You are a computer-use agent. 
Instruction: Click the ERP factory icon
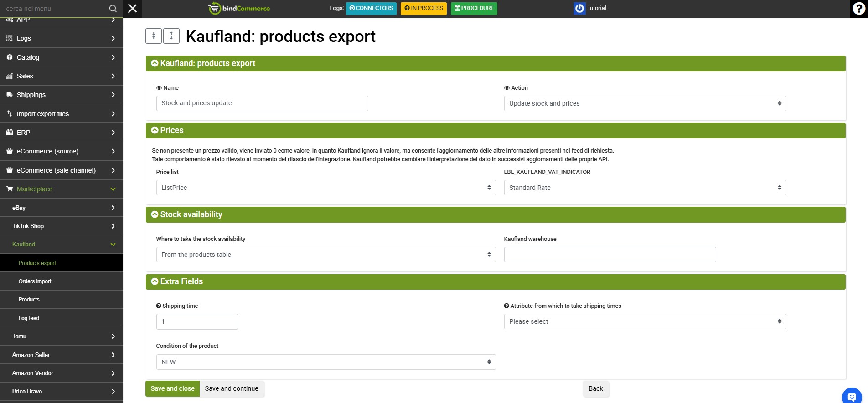tap(10, 132)
